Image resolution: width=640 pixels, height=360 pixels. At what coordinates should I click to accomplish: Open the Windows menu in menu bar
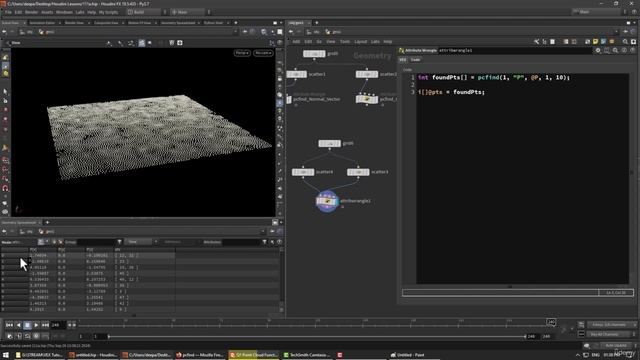tap(64, 12)
